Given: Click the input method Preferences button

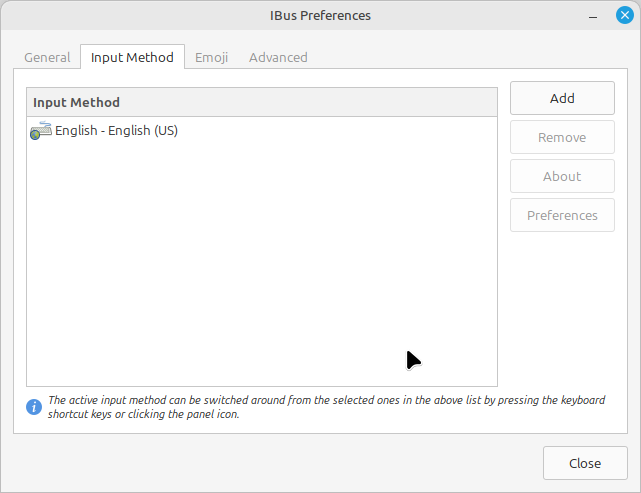Looking at the screenshot, I should coord(562,215).
